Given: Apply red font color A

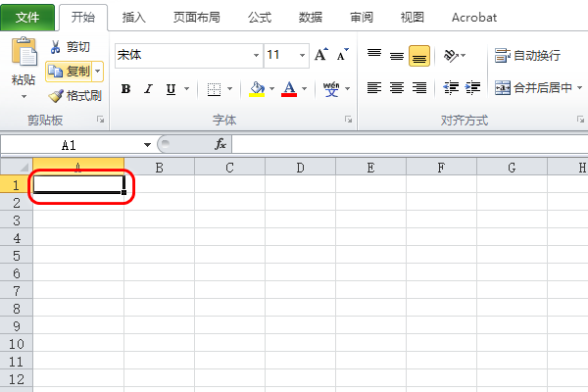Looking at the screenshot, I should pos(289,89).
